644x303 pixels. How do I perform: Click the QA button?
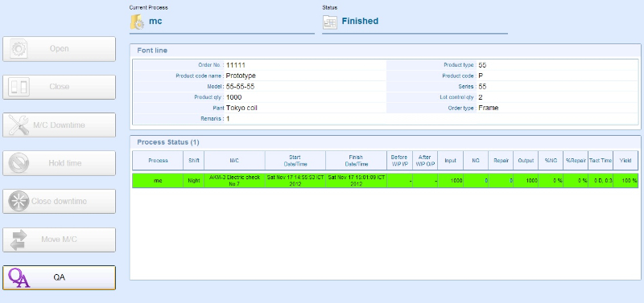(x=59, y=277)
